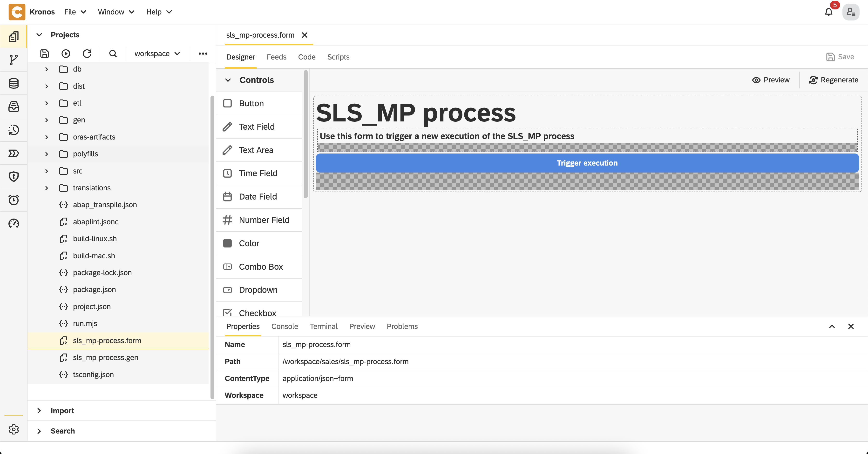The image size is (868, 454).
Task: Open the Projects perspective in the sidebar
Action: pyautogui.click(x=14, y=36)
